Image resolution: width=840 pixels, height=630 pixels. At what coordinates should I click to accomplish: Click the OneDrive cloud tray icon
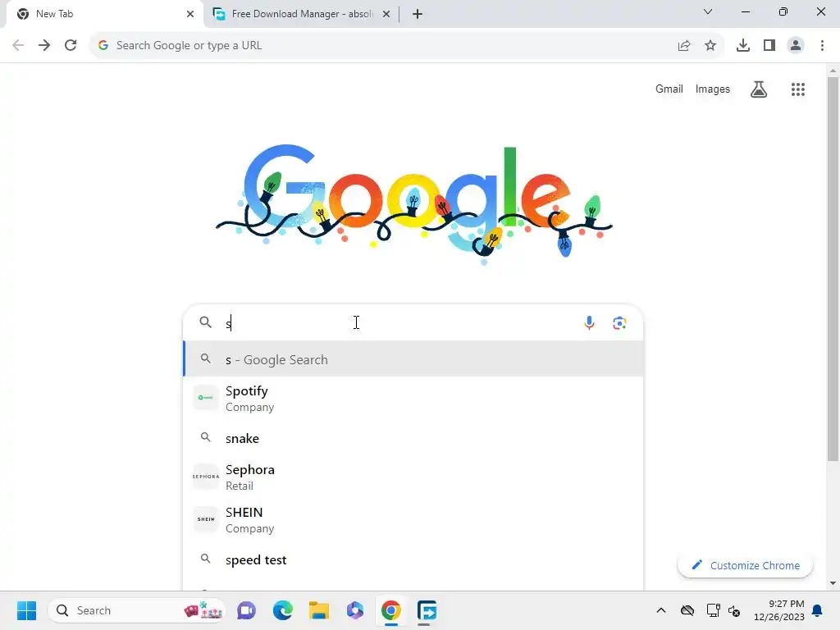point(687,610)
